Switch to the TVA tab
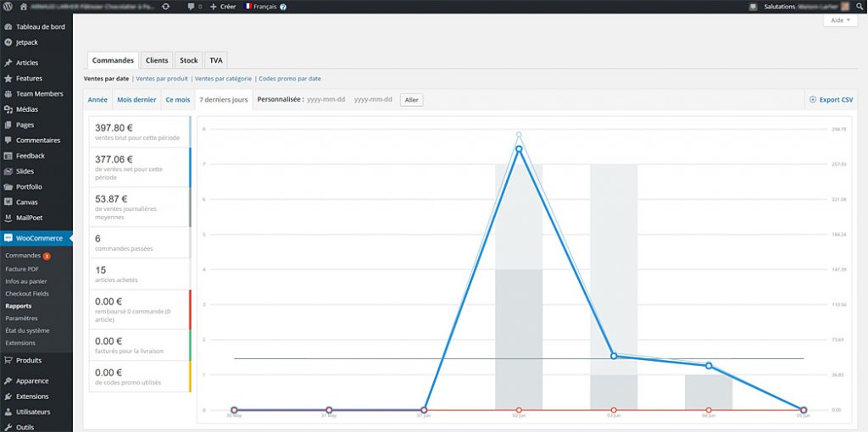The image size is (868, 432). [x=216, y=60]
